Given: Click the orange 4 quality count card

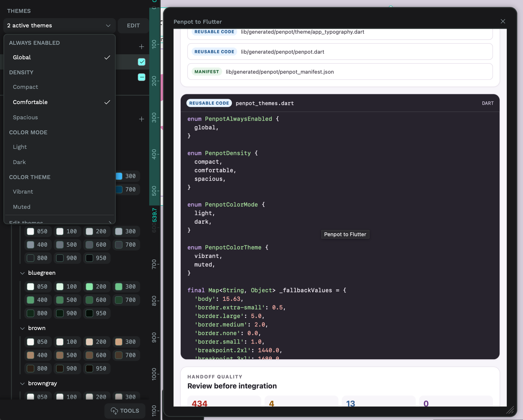Looking at the screenshot, I should point(301,401).
